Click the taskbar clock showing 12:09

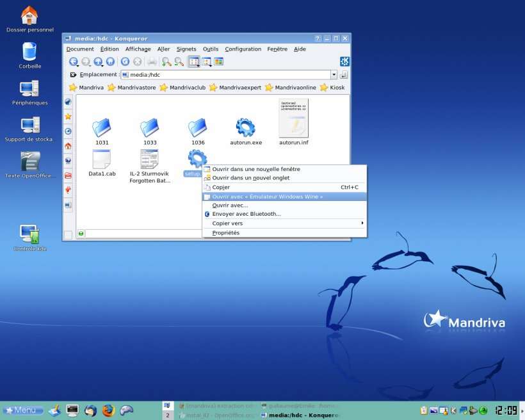click(x=506, y=410)
